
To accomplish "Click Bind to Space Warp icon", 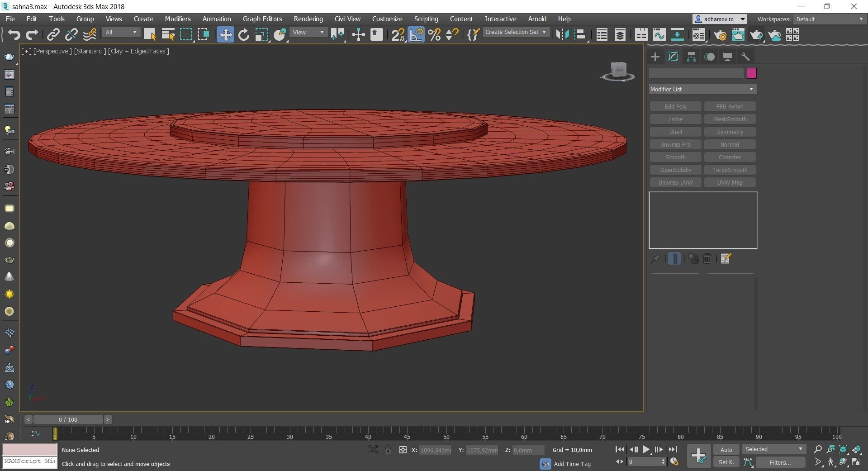I will (x=90, y=35).
